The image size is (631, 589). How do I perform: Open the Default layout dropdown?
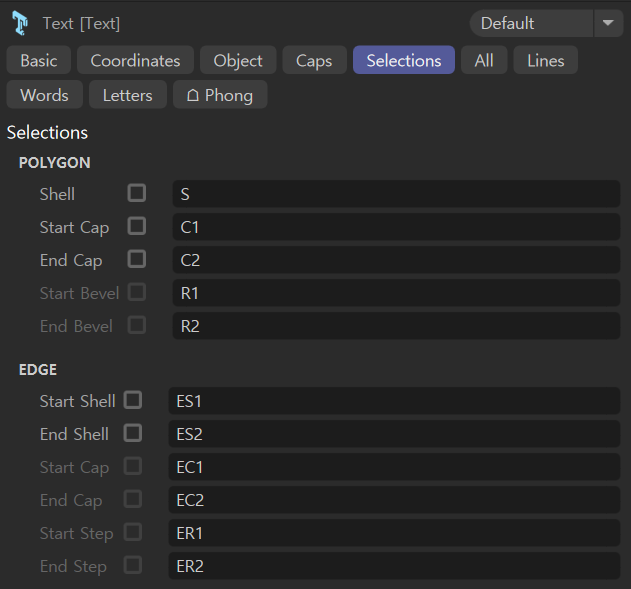click(x=531, y=23)
